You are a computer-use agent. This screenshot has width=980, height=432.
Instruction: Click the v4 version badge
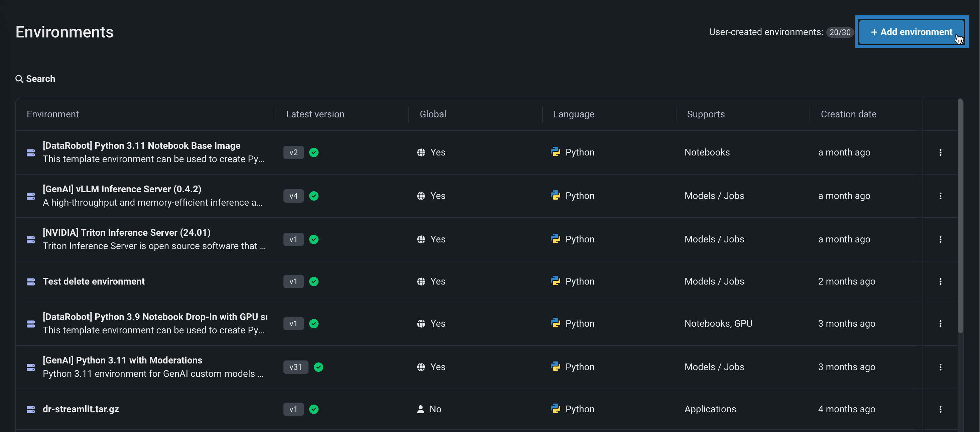pyautogui.click(x=293, y=196)
